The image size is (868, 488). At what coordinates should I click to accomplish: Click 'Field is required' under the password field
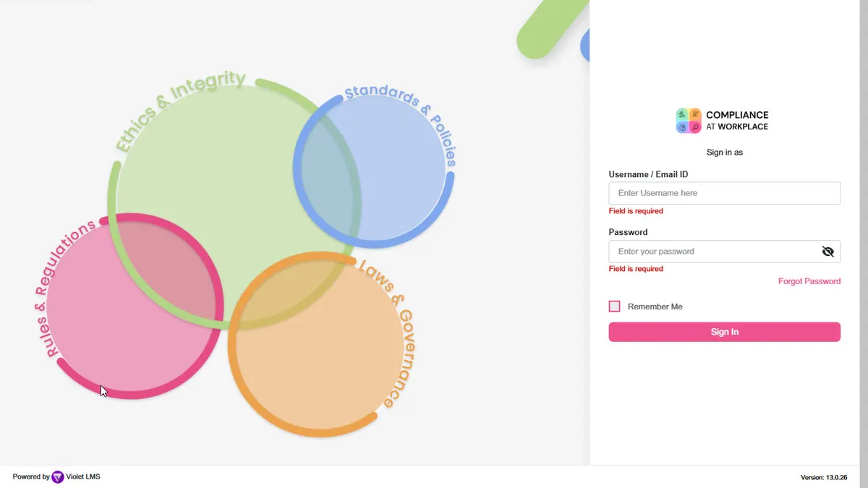(x=636, y=269)
